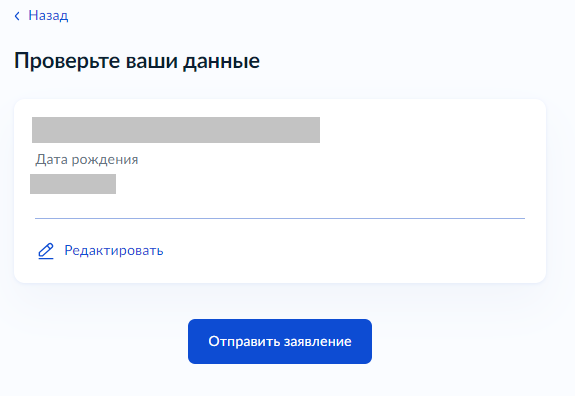Click the back chevron arrow icon
Image resolution: width=575 pixels, height=396 pixels.
(x=17, y=16)
